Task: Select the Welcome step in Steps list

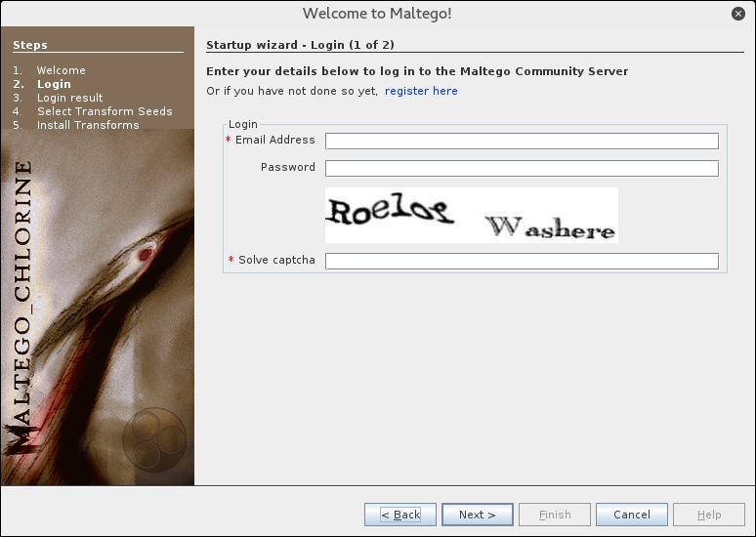Action: (61, 70)
